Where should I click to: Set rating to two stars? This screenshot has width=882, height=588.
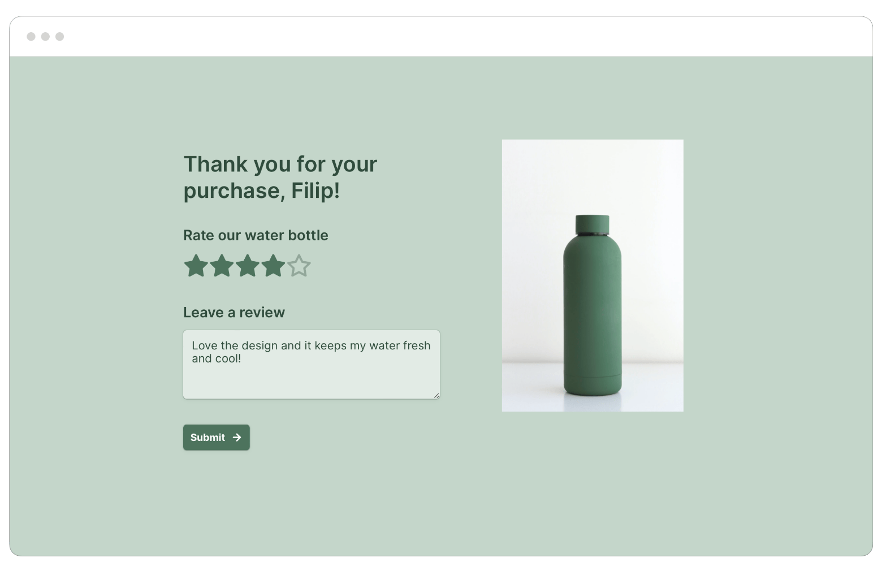tap(222, 266)
